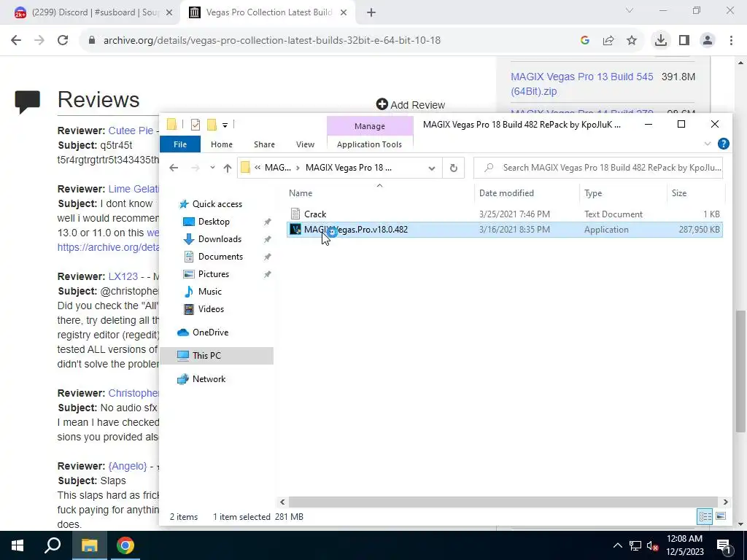The height and width of the screenshot is (560, 747).
Task: Show hidden system tray icons
Action: (x=617, y=545)
